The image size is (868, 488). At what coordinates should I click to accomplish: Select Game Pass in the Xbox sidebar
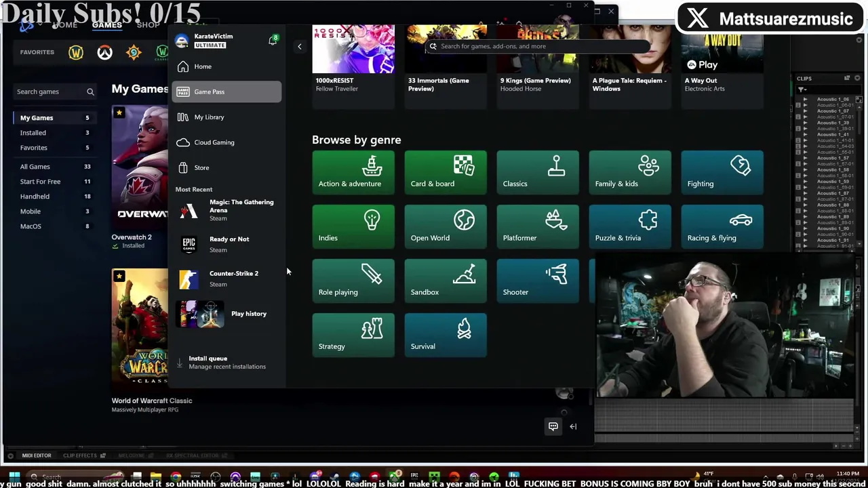[226, 91]
